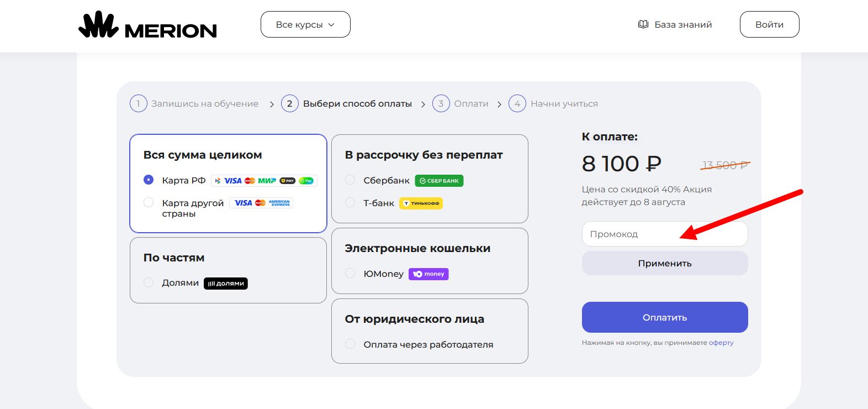Click the chevron after Запишись на обучение

pyautogui.click(x=272, y=104)
